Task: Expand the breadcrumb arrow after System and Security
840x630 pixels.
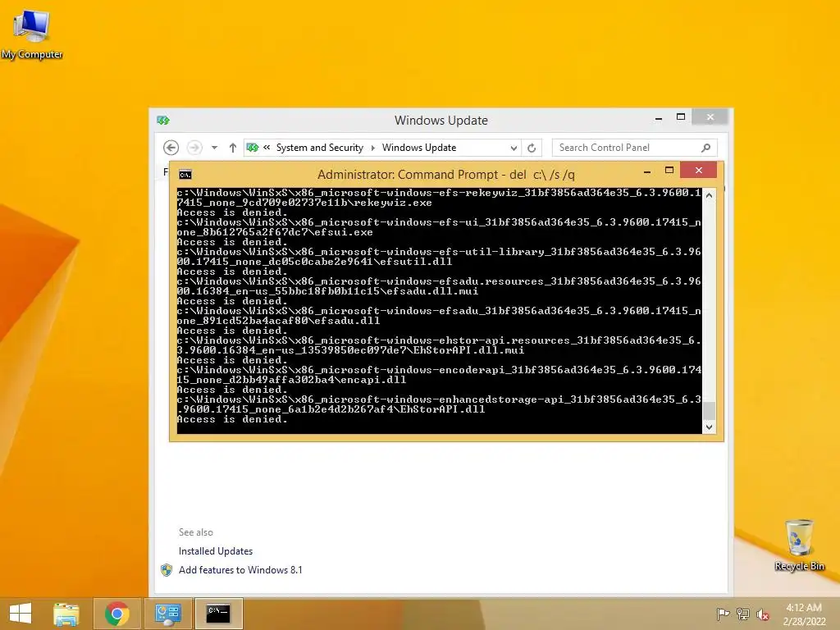Action: [x=373, y=148]
